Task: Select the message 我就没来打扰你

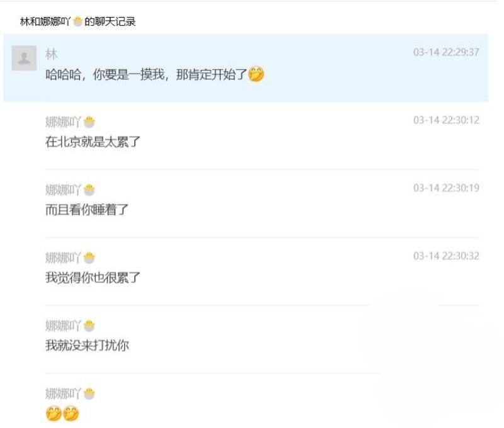Action: 87,346
